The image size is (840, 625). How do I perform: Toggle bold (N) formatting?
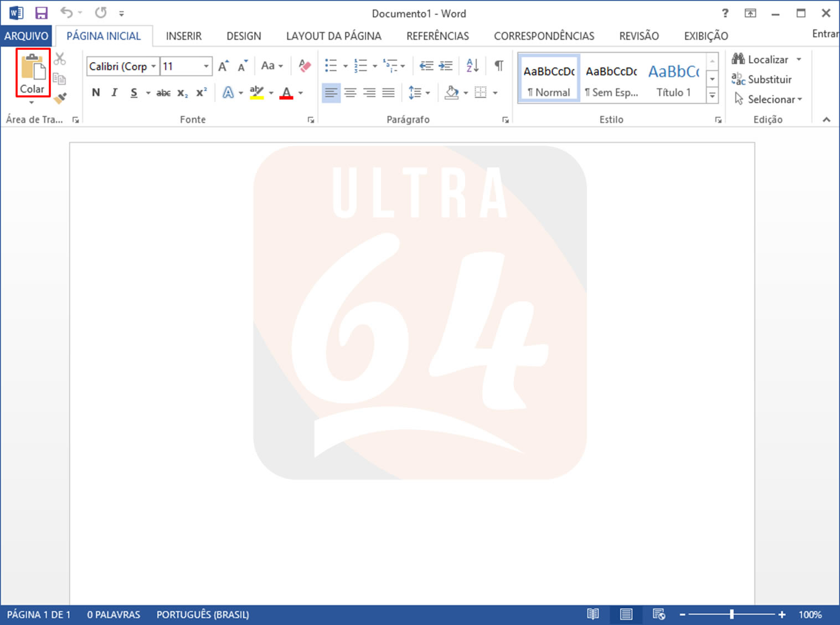[96, 93]
